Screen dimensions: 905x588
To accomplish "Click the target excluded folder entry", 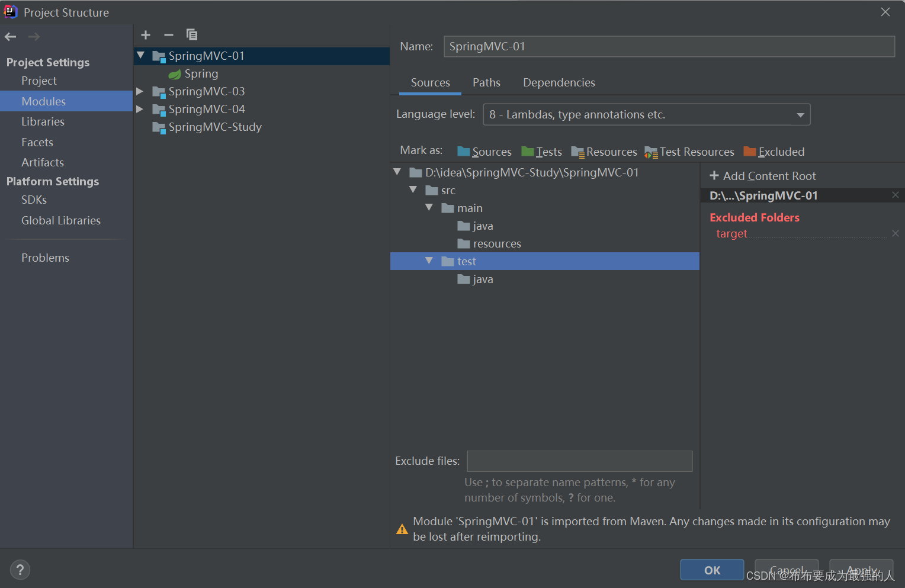I will coord(731,233).
